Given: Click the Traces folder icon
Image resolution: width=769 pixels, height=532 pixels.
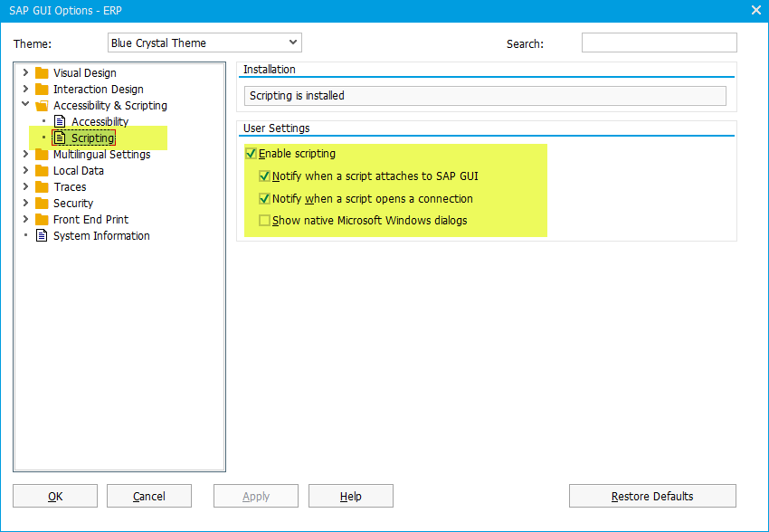Looking at the screenshot, I should point(42,186).
